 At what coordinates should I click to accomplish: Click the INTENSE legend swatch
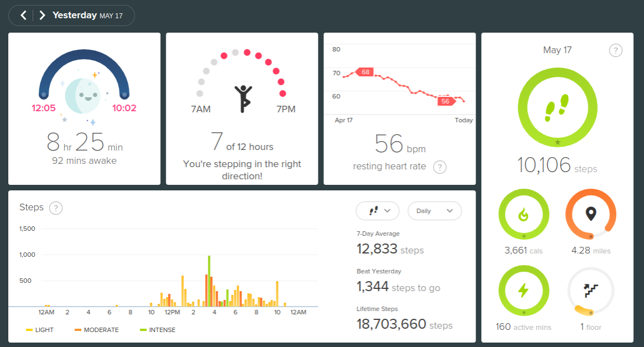143,330
